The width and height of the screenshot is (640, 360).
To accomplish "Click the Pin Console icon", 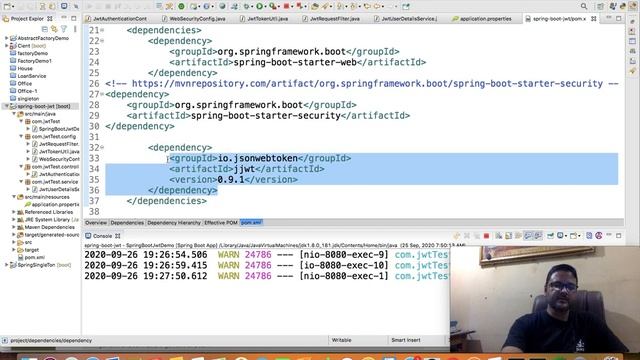I will pos(550,236).
